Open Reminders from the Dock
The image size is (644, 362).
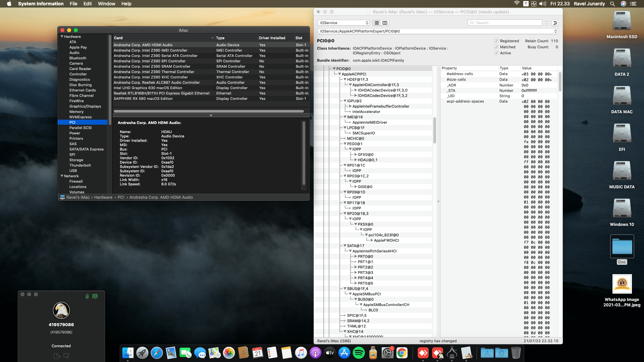pyautogui.click(x=272, y=353)
